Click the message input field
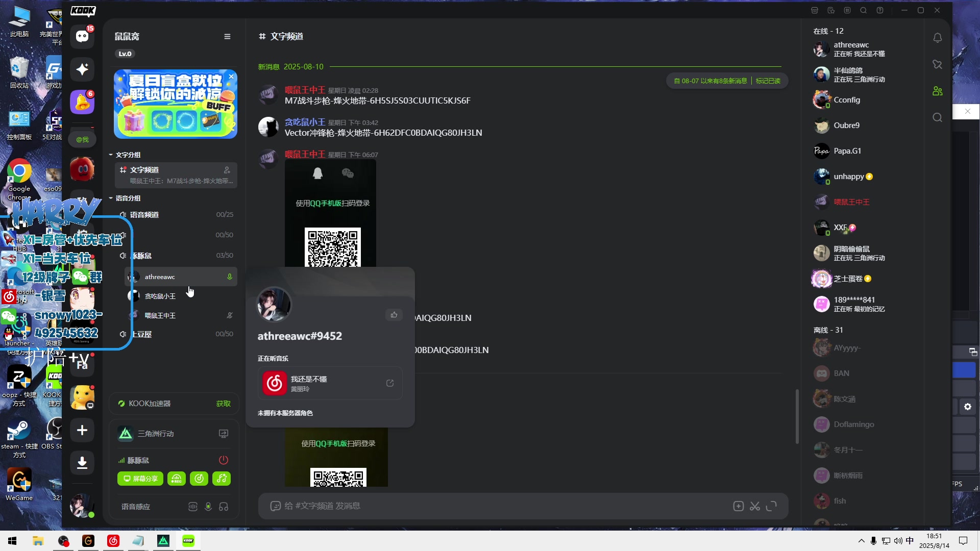980x551 pixels. 505,506
